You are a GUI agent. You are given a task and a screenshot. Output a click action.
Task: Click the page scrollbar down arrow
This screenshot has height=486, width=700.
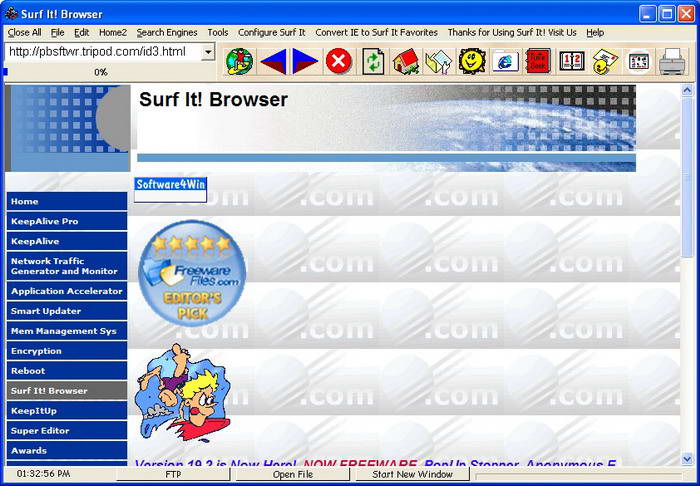(687, 459)
